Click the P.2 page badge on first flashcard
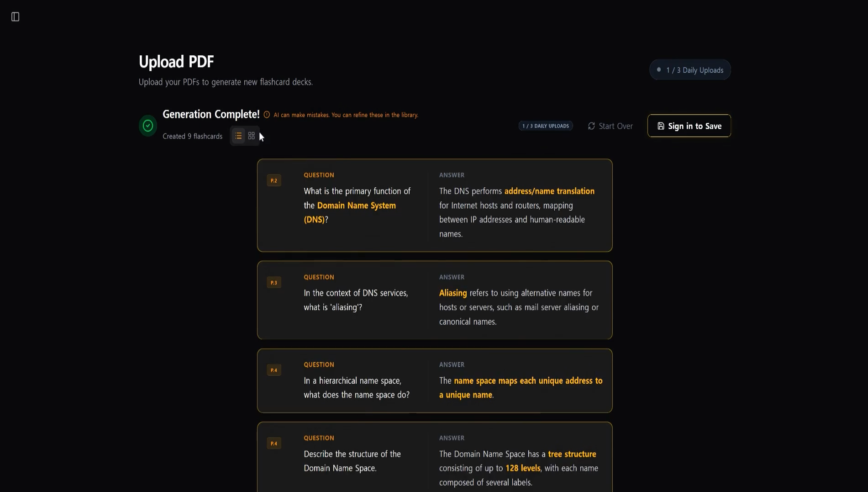This screenshot has height=492, width=868. pos(274,180)
